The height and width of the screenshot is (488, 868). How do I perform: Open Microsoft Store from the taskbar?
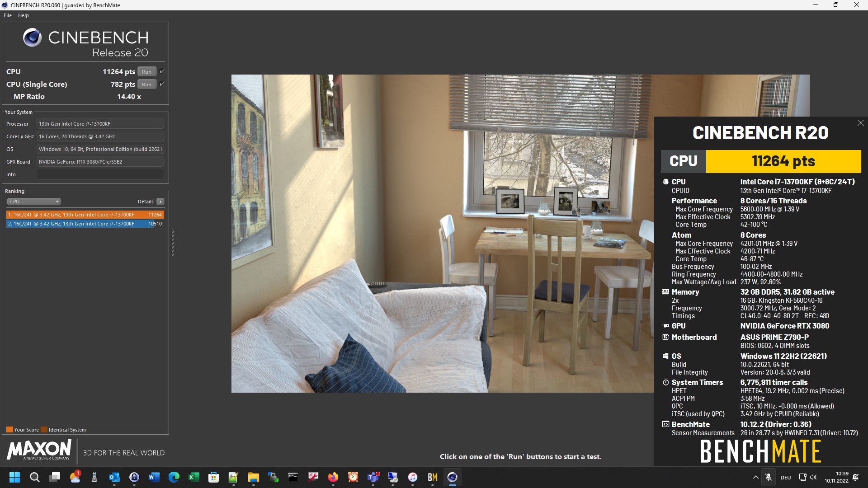click(214, 477)
